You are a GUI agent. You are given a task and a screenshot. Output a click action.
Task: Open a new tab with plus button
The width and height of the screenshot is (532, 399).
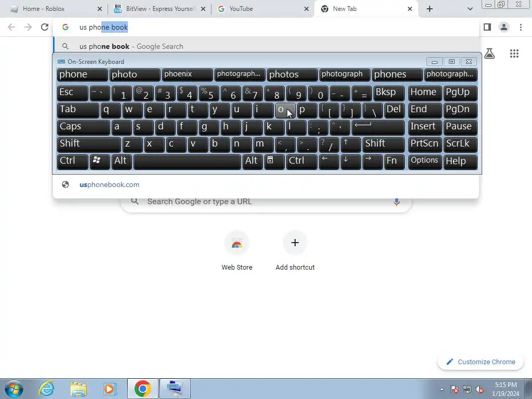tap(430, 9)
